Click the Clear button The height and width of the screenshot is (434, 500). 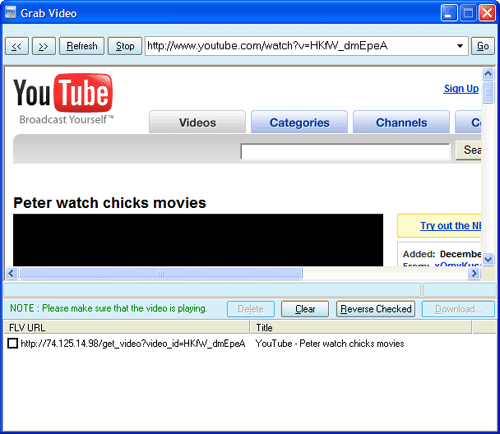[305, 309]
